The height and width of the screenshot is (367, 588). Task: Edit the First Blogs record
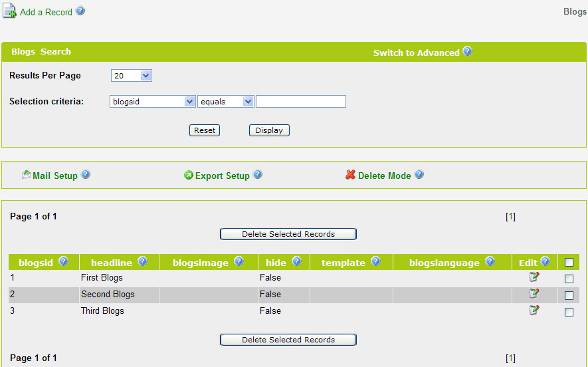[x=534, y=277]
